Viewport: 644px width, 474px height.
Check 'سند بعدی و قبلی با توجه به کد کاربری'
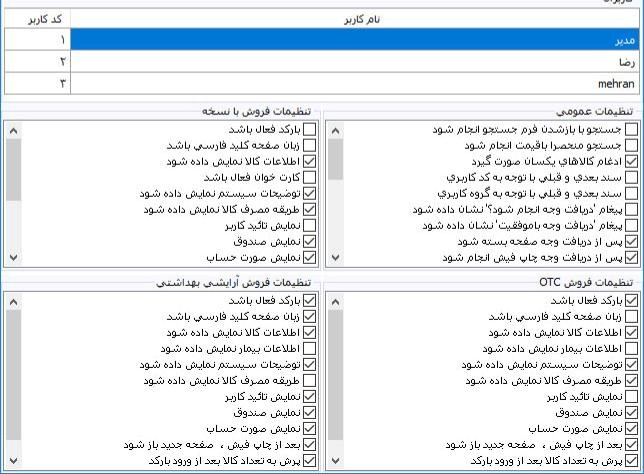click(631, 177)
